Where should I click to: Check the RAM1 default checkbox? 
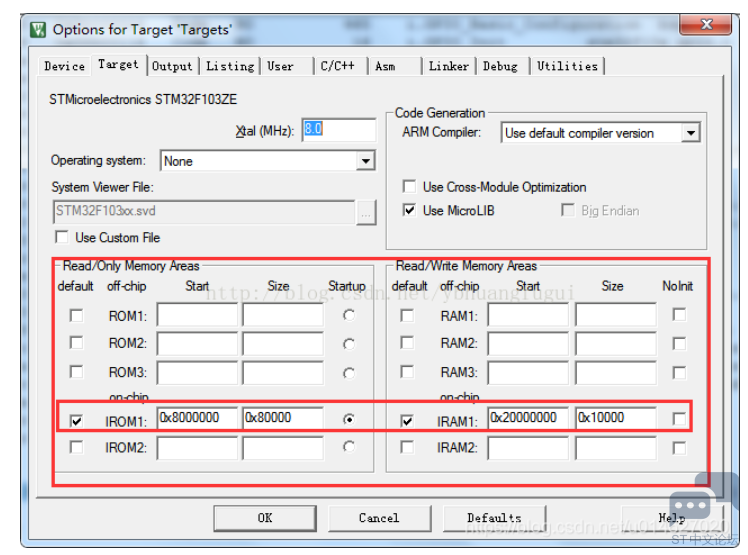407,315
